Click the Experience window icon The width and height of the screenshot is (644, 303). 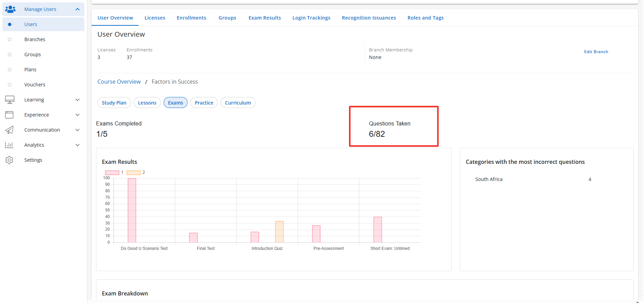point(9,115)
